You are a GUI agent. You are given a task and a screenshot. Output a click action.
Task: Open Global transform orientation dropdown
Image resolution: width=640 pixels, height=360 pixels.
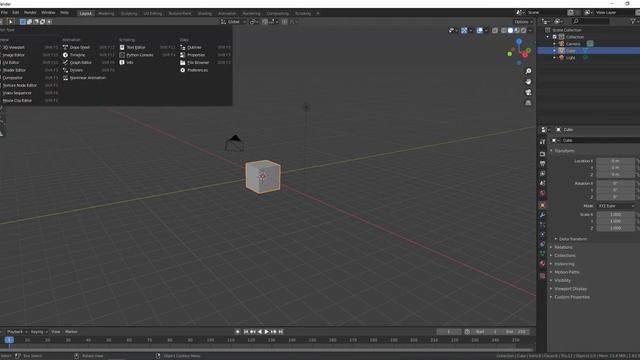[x=233, y=22]
